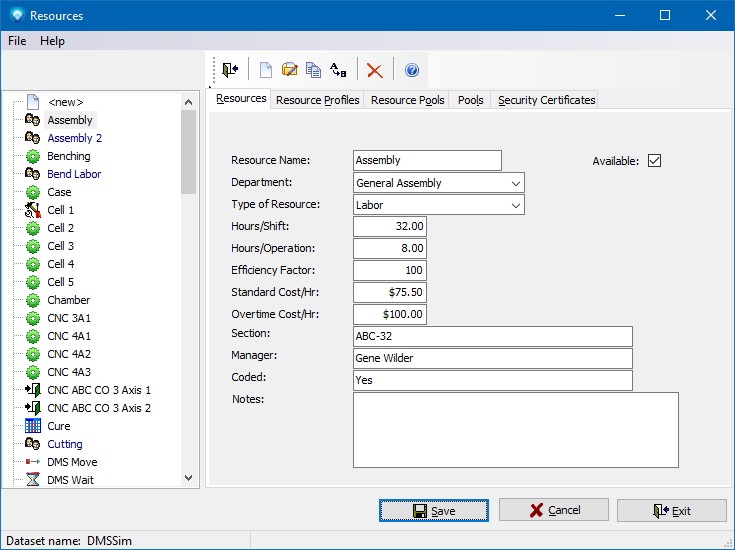Go to the Security Certificates tab

[x=546, y=100]
